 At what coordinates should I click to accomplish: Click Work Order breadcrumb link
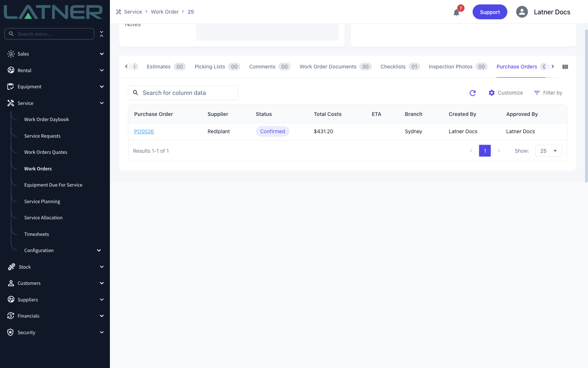[165, 12]
